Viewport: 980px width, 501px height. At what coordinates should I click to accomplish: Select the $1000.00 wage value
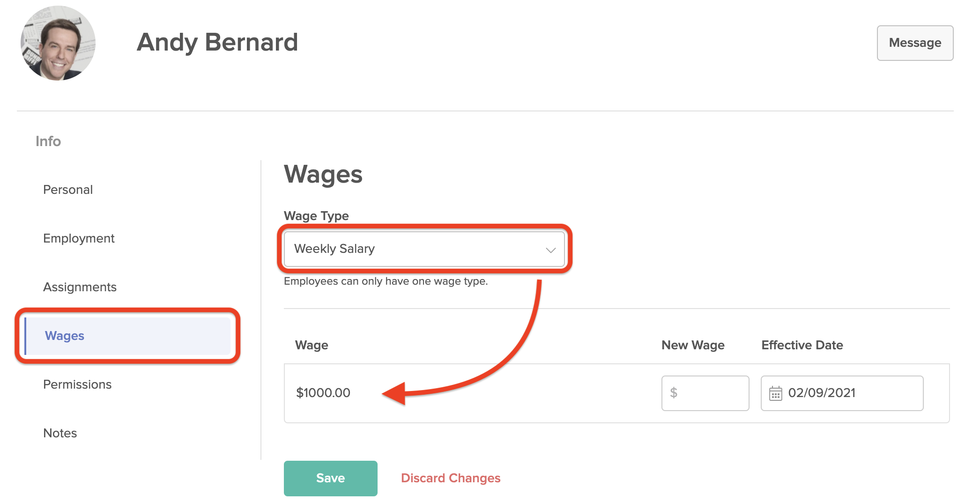pos(323,393)
